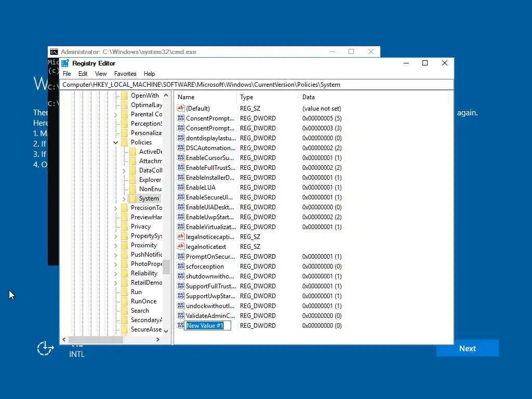This screenshot has width=532, height=399.
Task: Click the EnableLUA value icon
Action: click(180, 187)
